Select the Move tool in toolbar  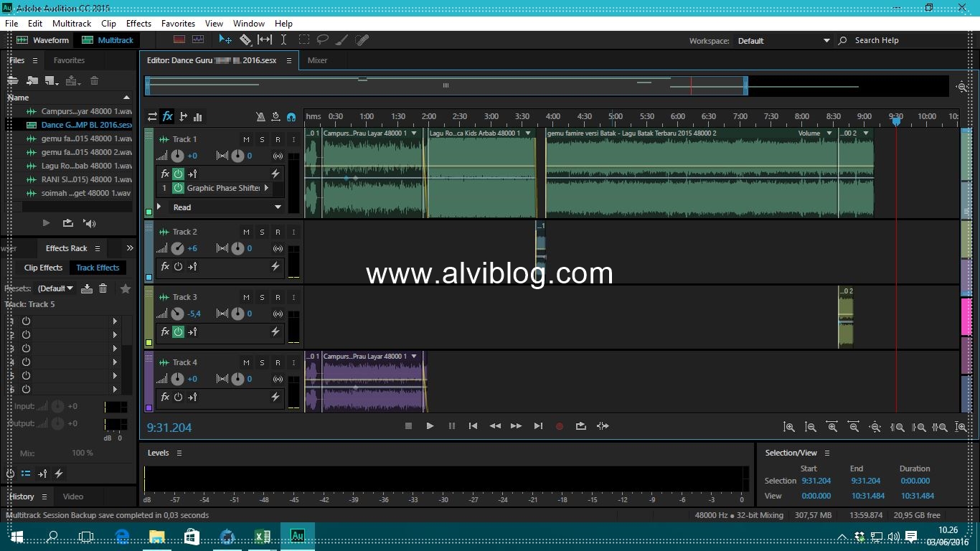(225, 40)
